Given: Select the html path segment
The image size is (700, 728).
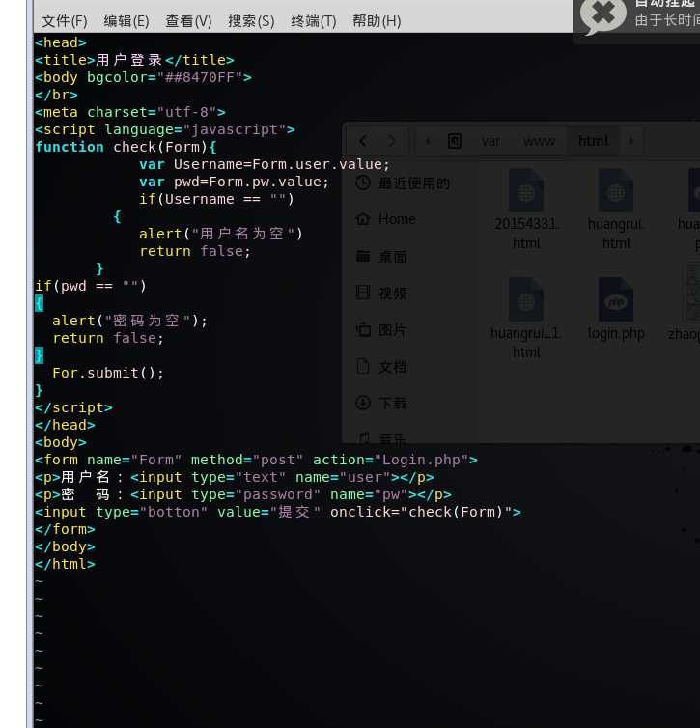Looking at the screenshot, I should tap(594, 141).
